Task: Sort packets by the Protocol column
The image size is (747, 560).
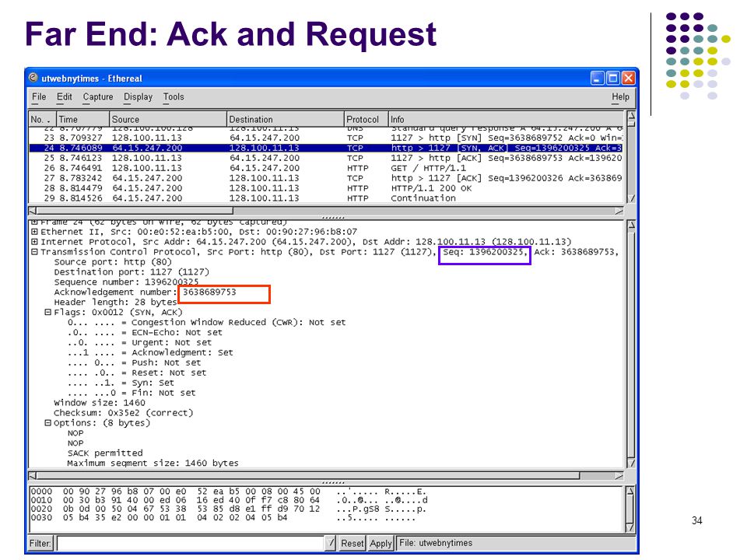Action: click(366, 119)
